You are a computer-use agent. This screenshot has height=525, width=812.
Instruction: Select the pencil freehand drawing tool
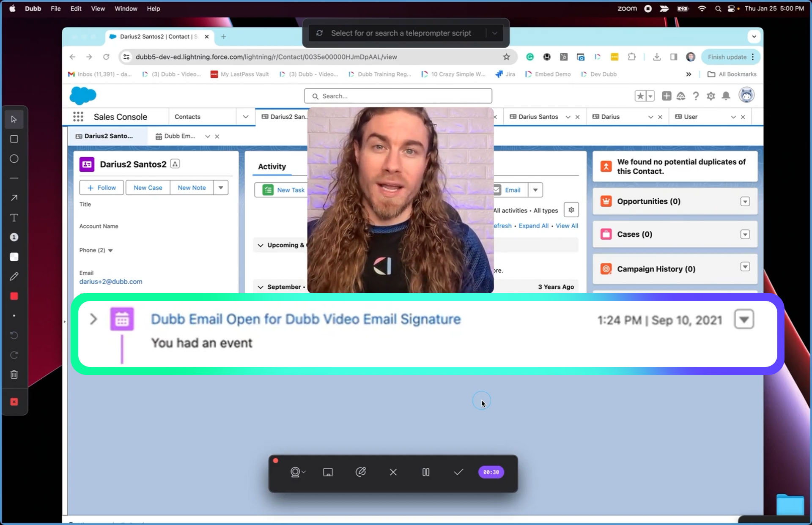[x=14, y=276]
